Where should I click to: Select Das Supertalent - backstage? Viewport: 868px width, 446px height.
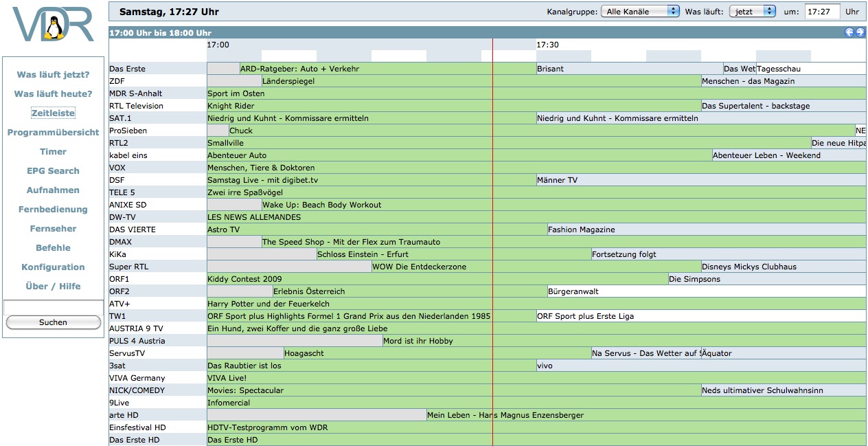click(x=784, y=106)
